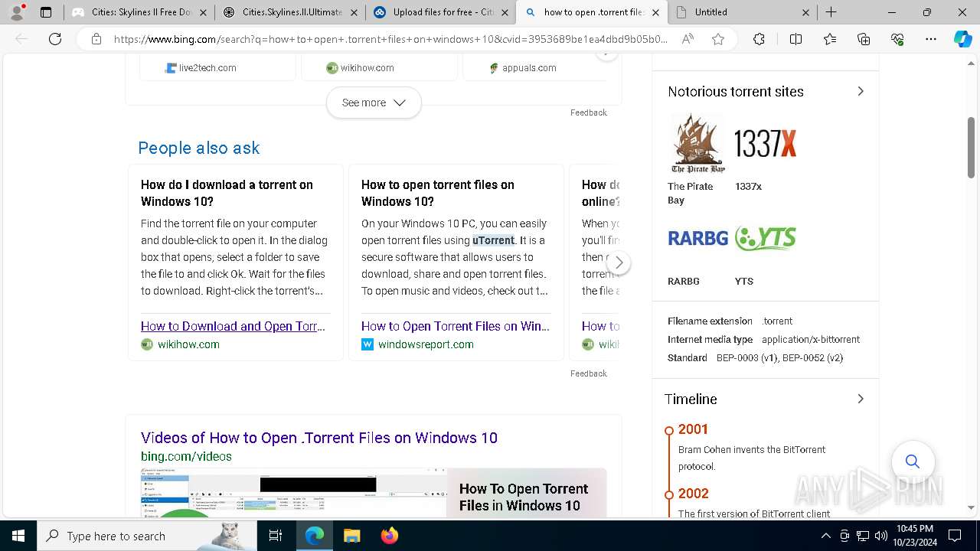This screenshot has width=980, height=551.
Task: Click the RARBG logo
Action: point(697,238)
